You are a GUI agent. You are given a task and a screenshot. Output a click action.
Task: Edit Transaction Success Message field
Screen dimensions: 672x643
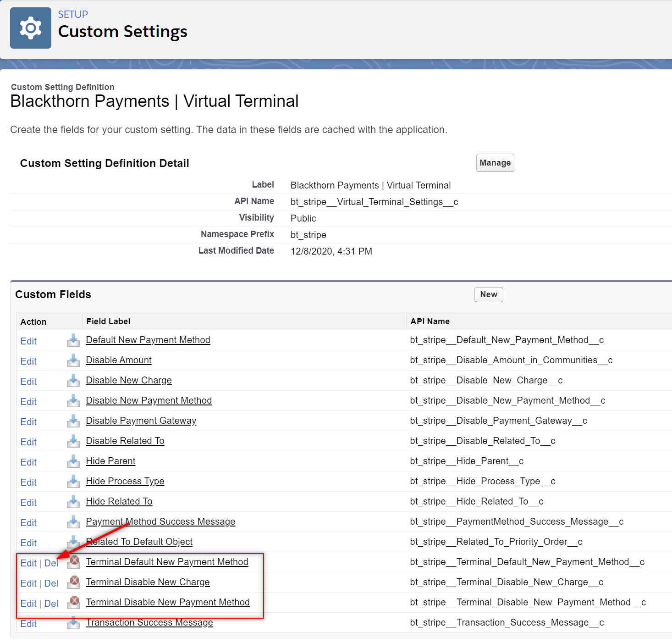point(28,624)
